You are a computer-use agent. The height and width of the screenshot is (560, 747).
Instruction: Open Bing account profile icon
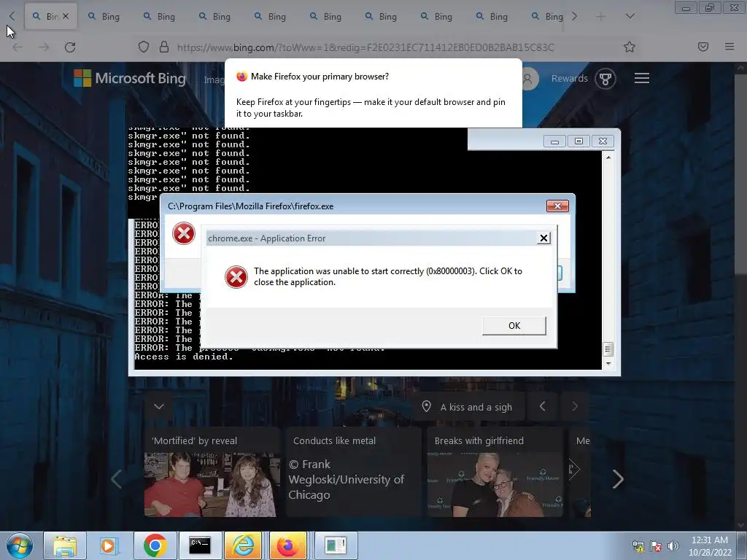pos(528,79)
